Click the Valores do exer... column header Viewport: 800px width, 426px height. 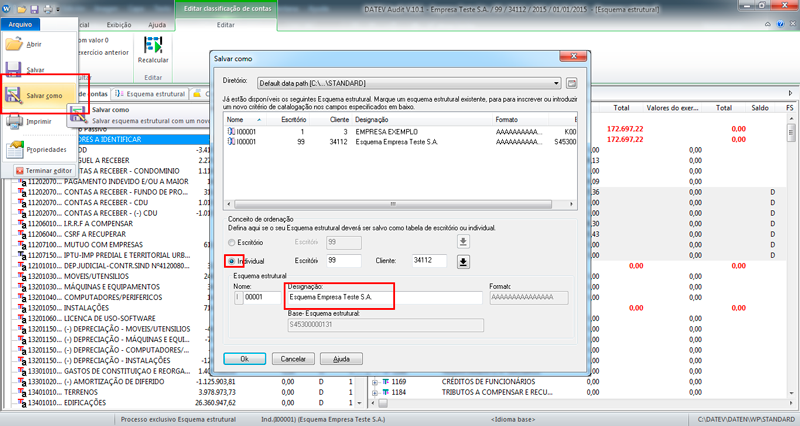pos(672,108)
